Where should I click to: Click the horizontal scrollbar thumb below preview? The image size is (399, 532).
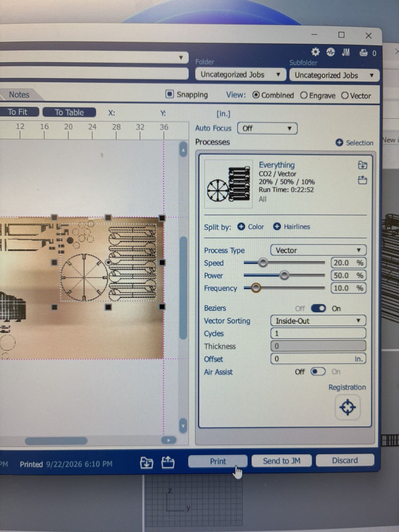[56, 441]
